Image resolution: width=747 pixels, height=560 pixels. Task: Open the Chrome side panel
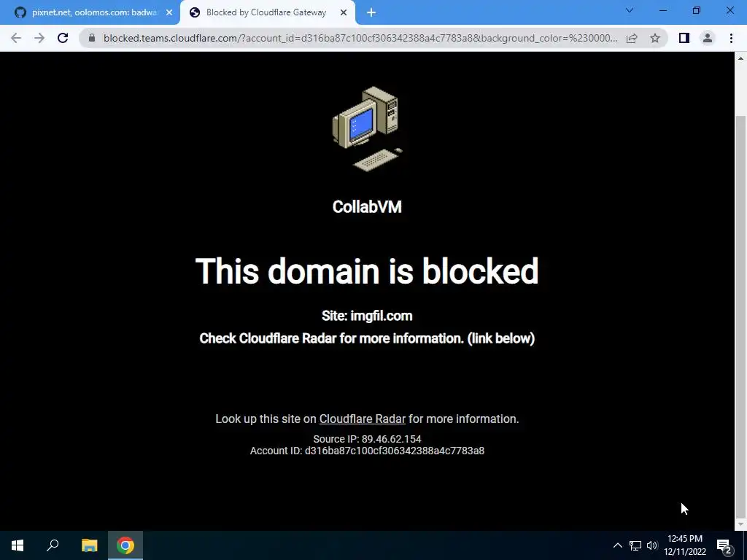point(684,38)
